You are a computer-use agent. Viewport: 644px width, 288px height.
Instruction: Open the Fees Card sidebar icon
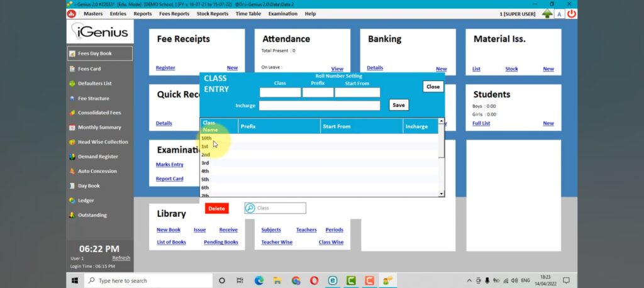[72, 69]
